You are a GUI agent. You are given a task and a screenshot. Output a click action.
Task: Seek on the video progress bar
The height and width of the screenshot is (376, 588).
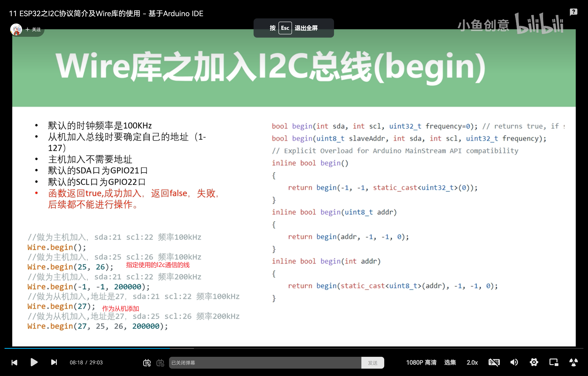293,348
